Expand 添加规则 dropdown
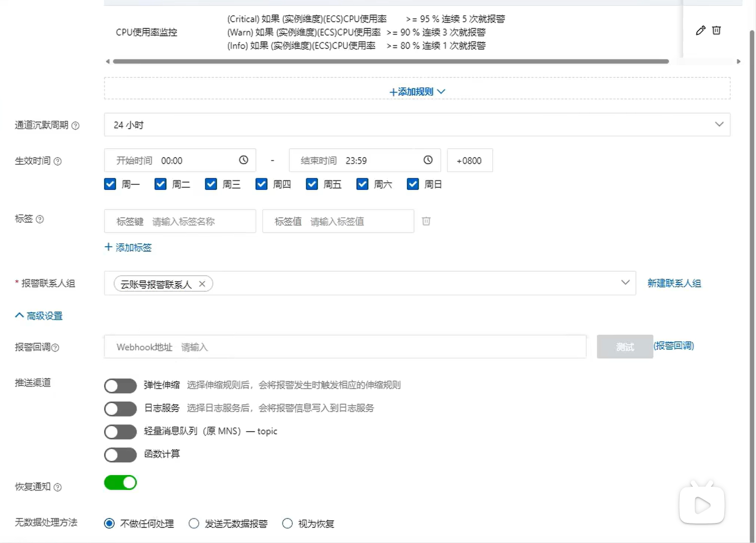756x543 pixels. pos(417,91)
